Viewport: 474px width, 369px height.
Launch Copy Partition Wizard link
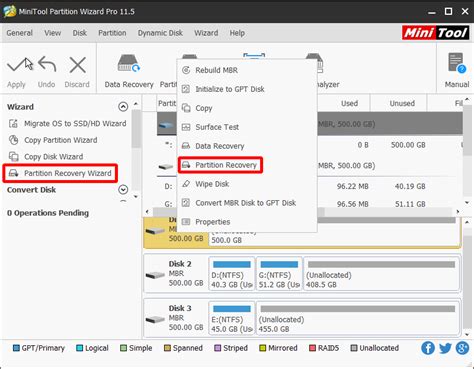pyautogui.click(x=61, y=140)
